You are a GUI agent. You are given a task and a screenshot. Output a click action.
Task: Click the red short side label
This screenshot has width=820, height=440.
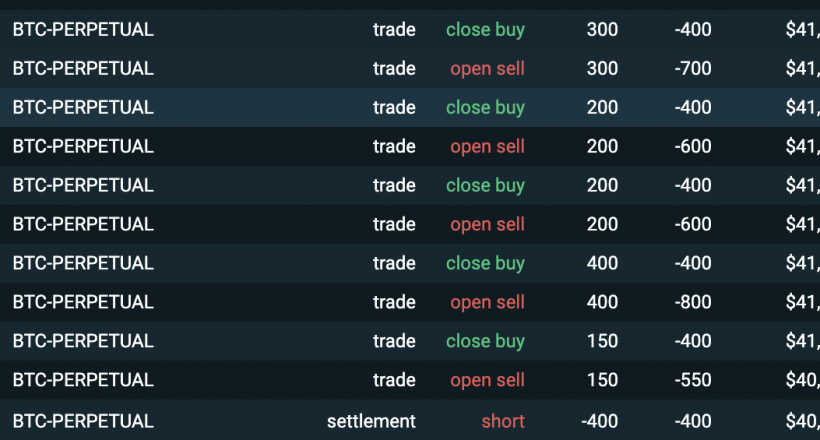pyautogui.click(x=503, y=421)
